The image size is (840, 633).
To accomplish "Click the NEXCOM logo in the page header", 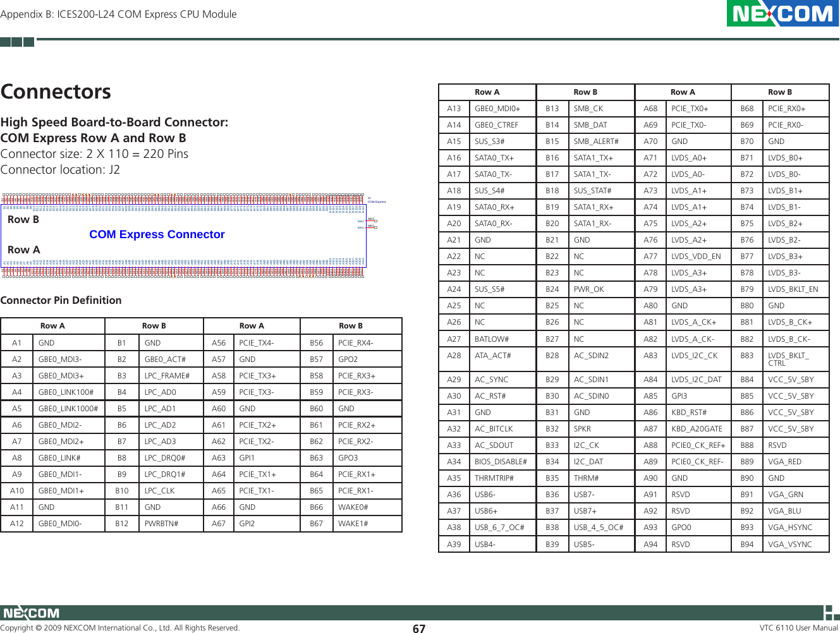I will [782, 13].
